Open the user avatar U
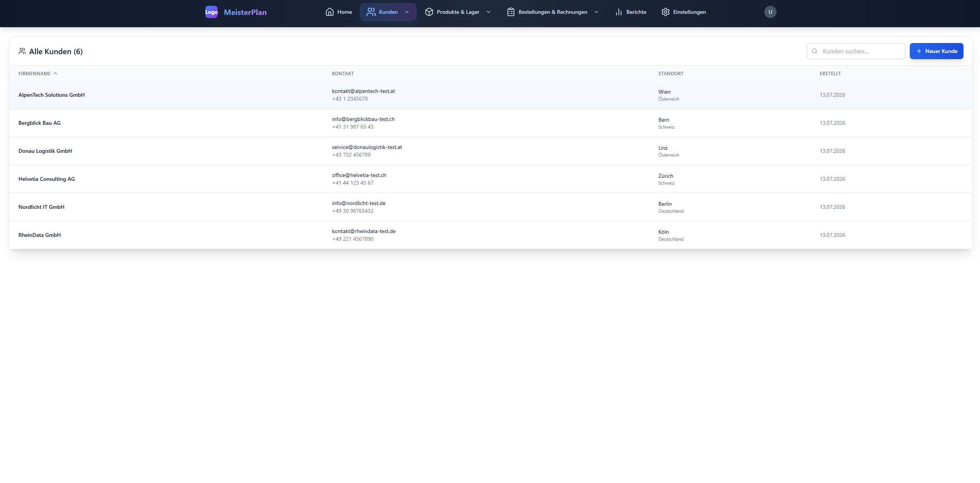 [x=770, y=12]
